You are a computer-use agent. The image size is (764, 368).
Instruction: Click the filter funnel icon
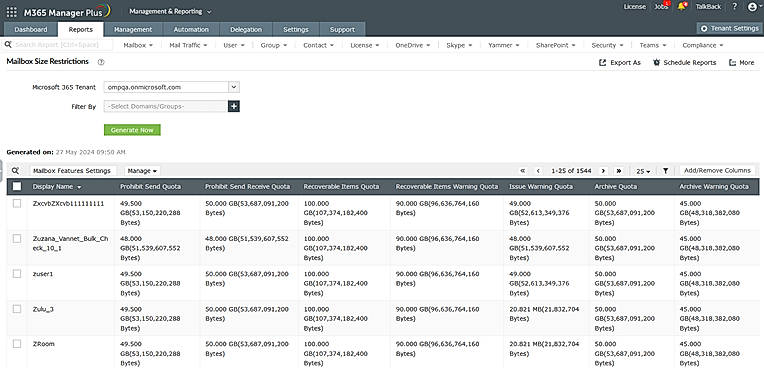point(665,171)
